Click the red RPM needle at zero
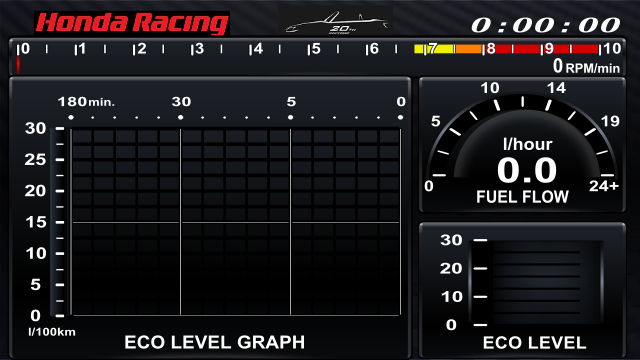 pyautogui.click(x=18, y=64)
